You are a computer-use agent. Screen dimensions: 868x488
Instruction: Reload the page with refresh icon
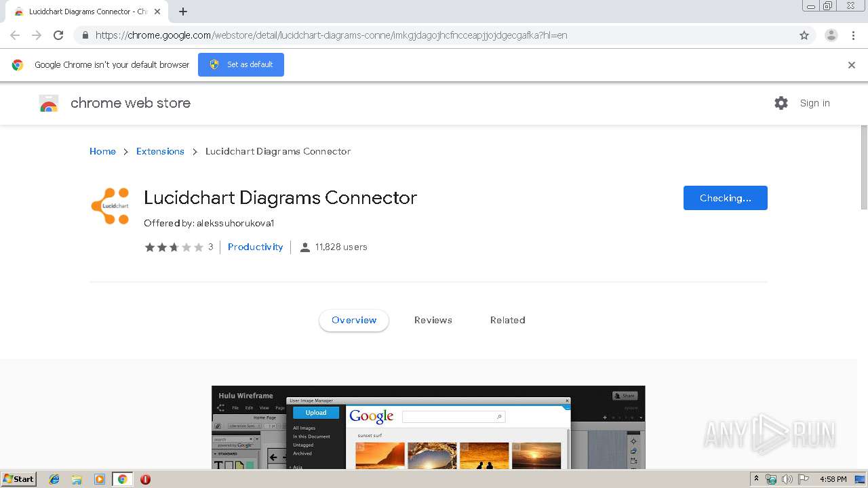58,35
